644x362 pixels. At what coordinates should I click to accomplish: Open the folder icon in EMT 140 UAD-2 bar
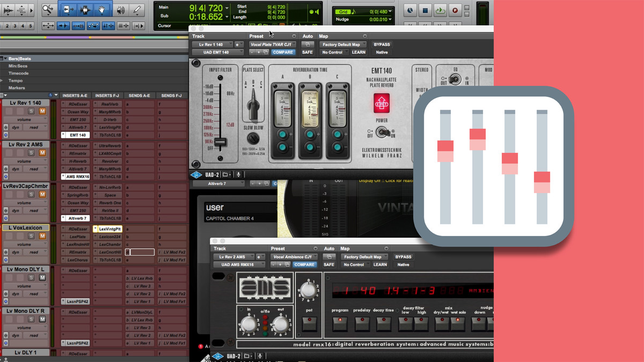coord(226,175)
